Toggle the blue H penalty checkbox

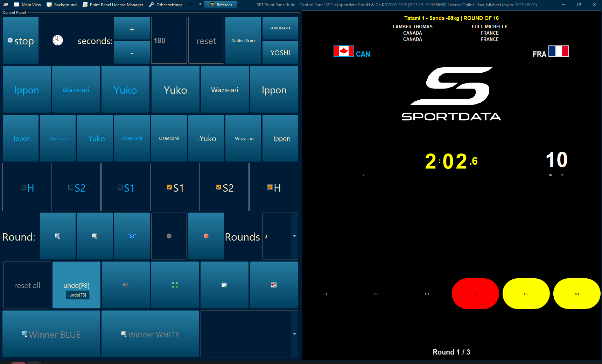pyautogui.click(x=23, y=187)
